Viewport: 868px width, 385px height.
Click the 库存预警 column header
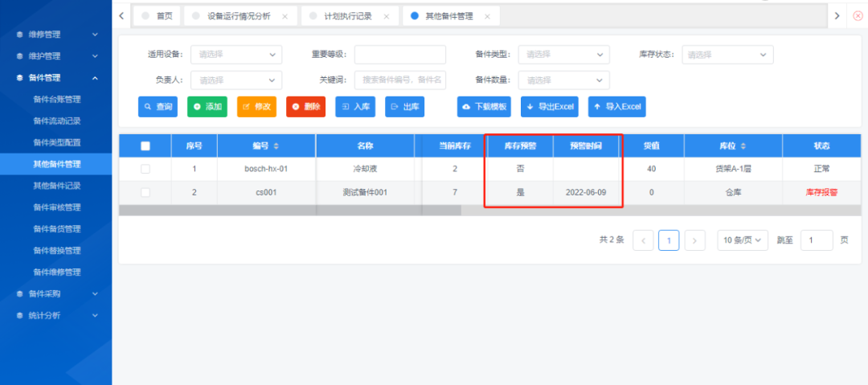point(520,146)
